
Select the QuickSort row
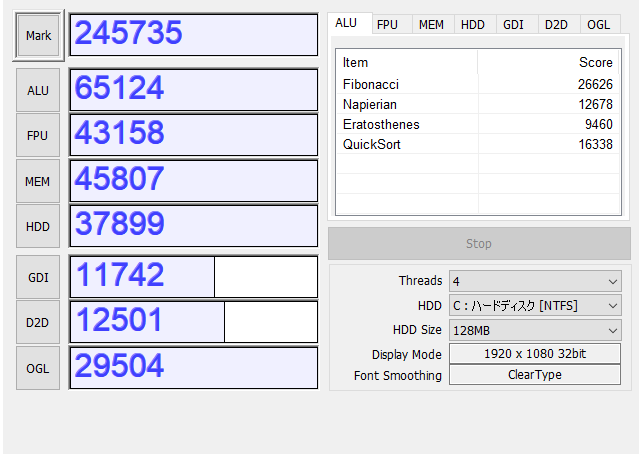tap(478, 144)
